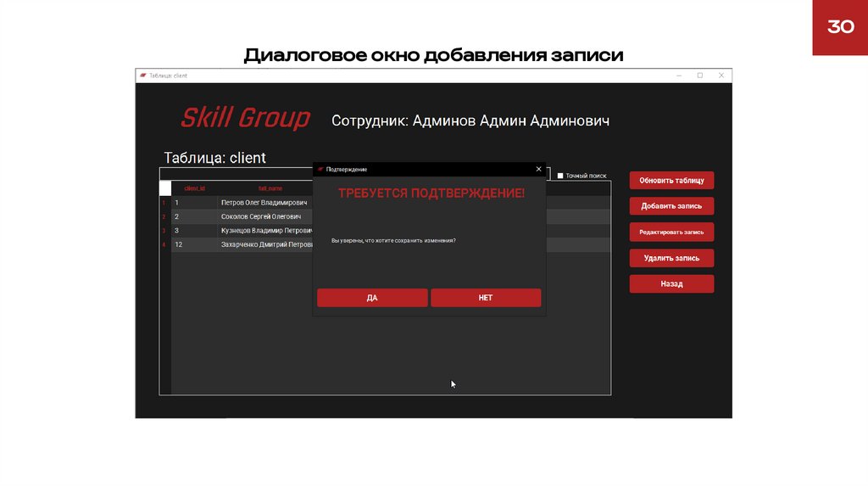Click client_id cell with value 3
The width and height of the screenshot is (868, 487).
(x=194, y=231)
